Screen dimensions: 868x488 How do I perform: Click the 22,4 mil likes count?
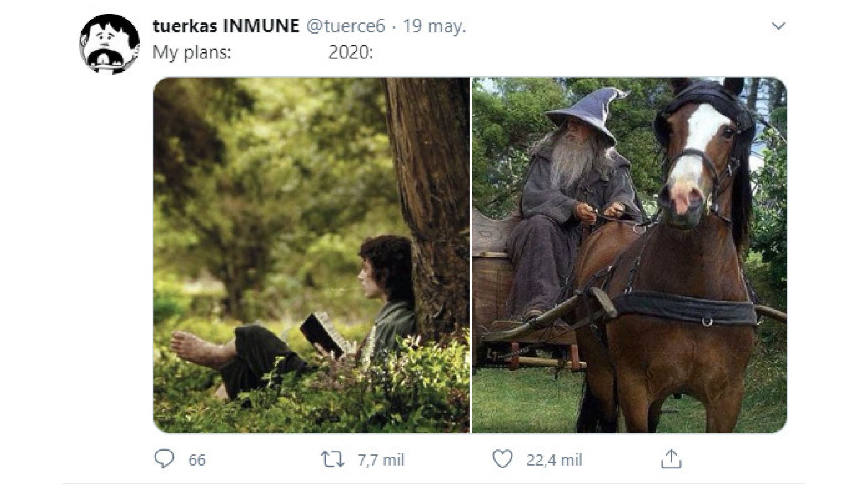(x=554, y=460)
